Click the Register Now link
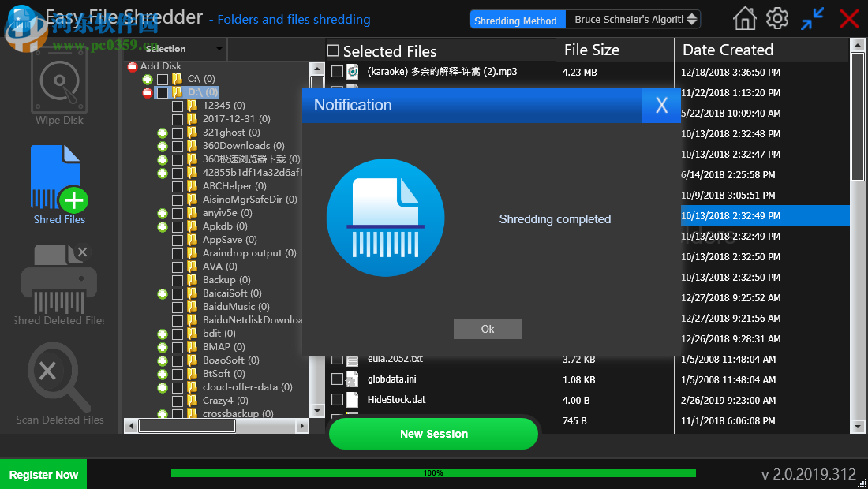 coord(43,474)
